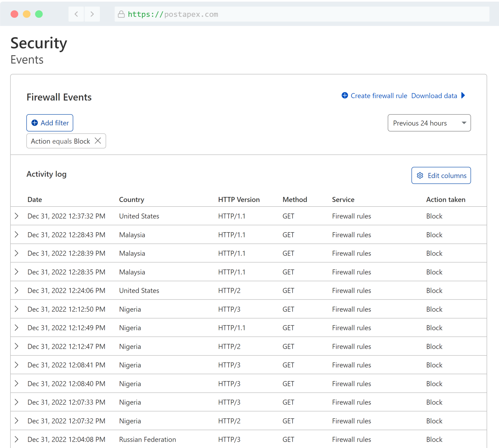Click the Country column header

[132, 199]
